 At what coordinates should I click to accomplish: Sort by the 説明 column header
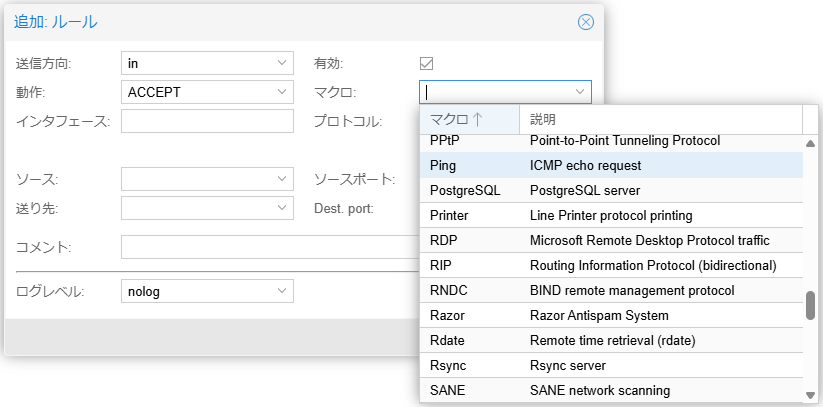pyautogui.click(x=661, y=120)
